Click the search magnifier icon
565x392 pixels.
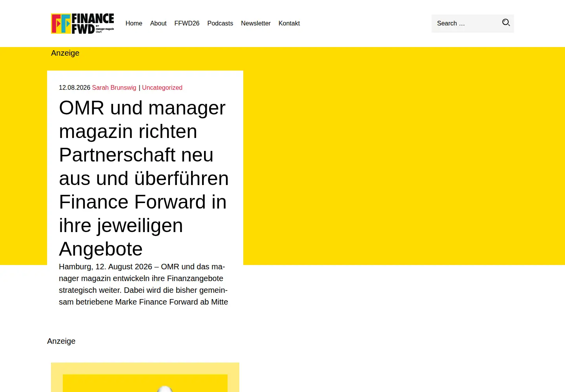pyautogui.click(x=506, y=23)
